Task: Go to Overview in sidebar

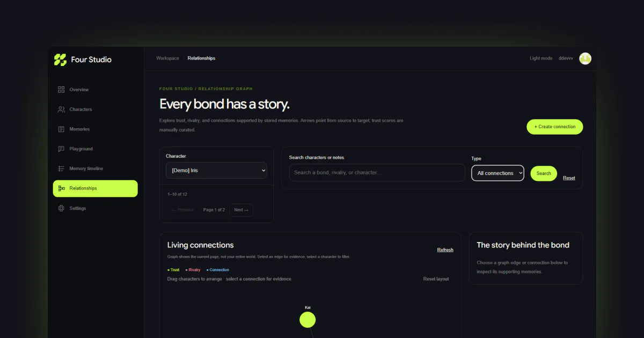Action: pyautogui.click(x=95, y=90)
